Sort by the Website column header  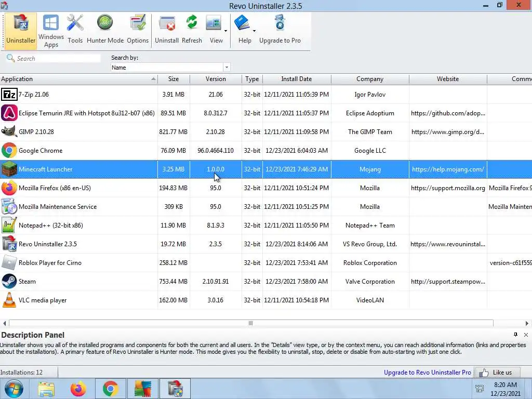coord(448,79)
